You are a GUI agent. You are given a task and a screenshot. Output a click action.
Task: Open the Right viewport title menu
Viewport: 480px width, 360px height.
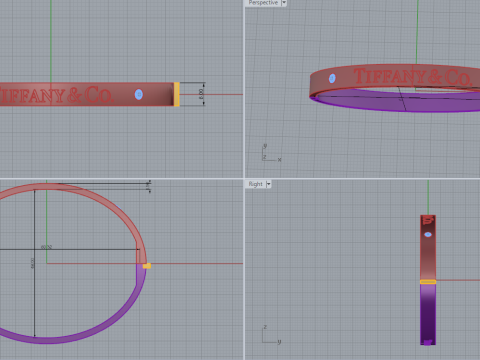[255, 184]
